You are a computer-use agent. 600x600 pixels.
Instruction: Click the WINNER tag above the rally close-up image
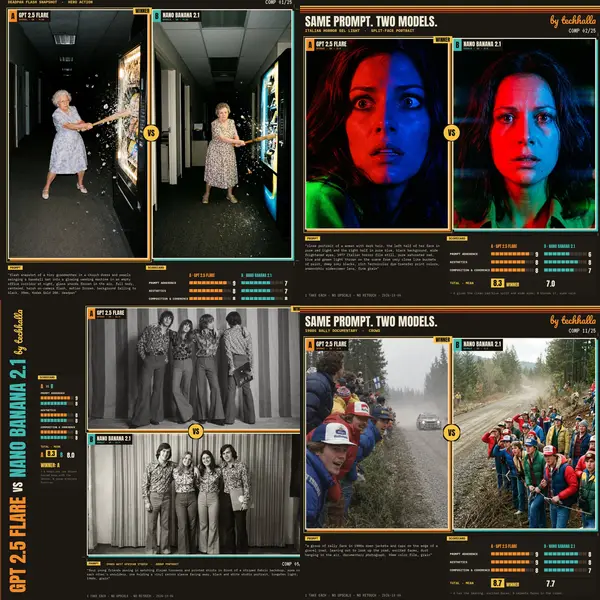(442, 339)
